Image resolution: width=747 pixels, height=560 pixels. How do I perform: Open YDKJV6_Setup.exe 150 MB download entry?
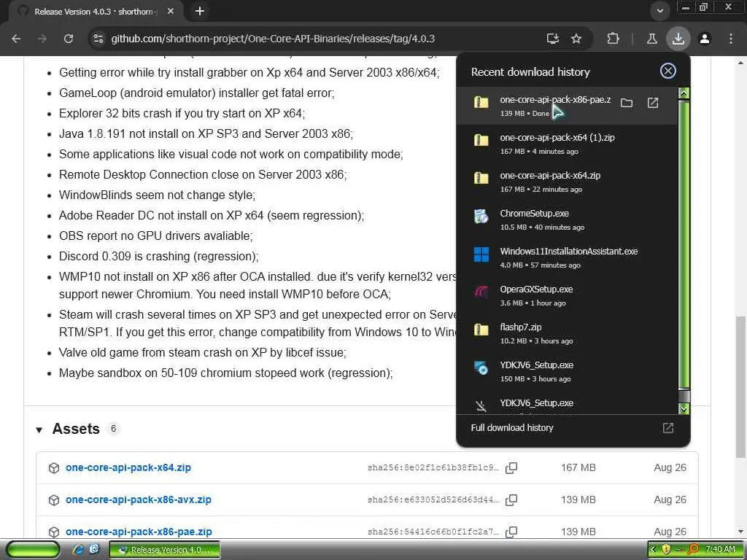click(567, 371)
